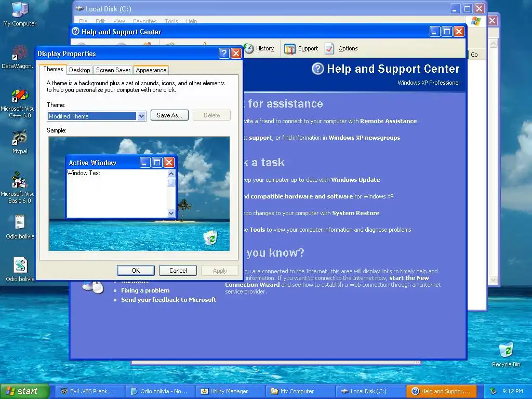Screen dimensions: 532x399
Task: Click the Local Disk (C:) title bar drive icon
Action: (x=79, y=9)
